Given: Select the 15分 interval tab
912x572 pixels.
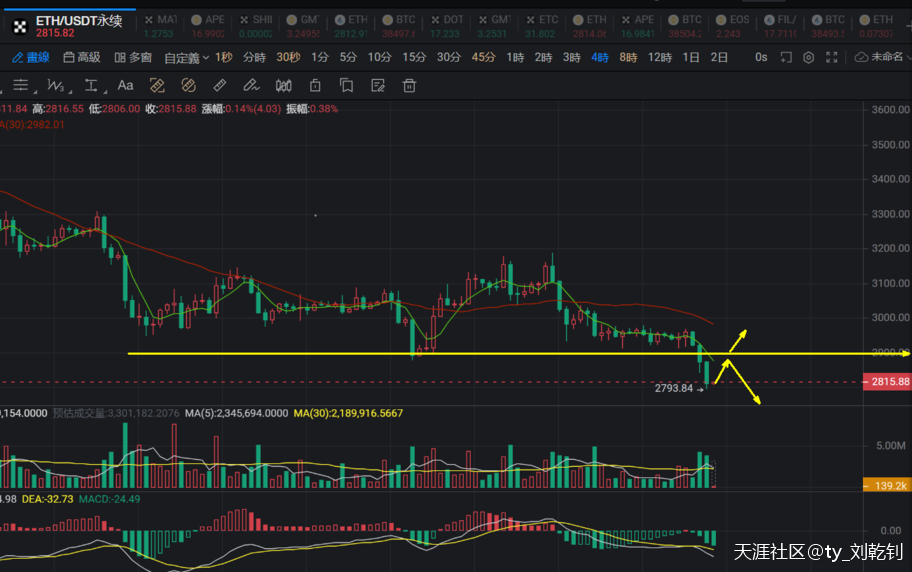Looking at the screenshot, I should 414,57.
